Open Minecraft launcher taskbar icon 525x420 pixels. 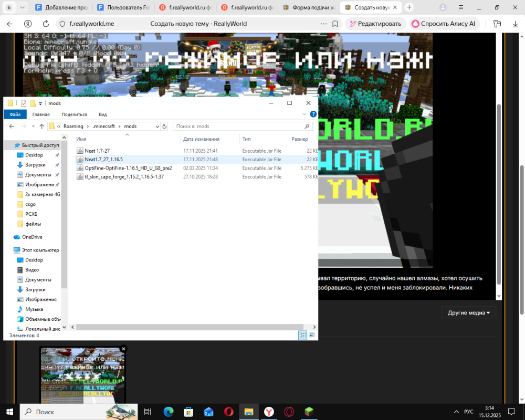[x=309, y=412]
